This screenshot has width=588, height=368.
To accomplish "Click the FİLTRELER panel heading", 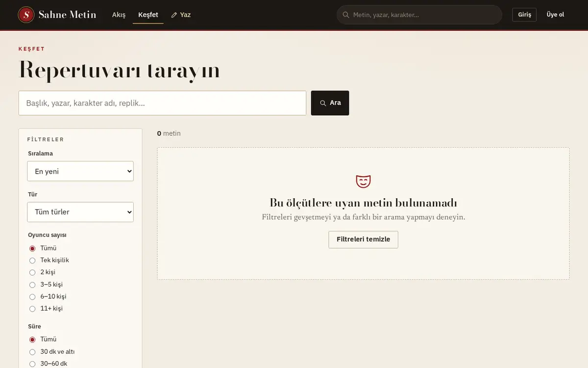I will pyautogui.click(x=46, y=139).
